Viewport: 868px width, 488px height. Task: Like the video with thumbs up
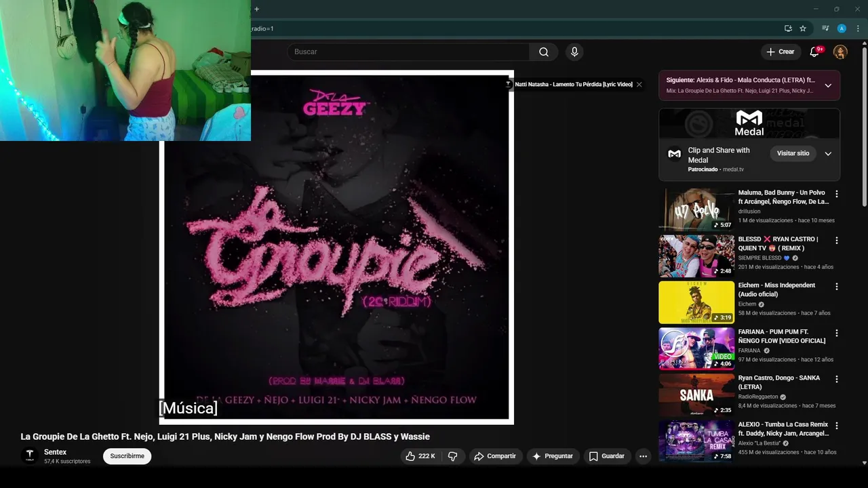tap(420, 456)
